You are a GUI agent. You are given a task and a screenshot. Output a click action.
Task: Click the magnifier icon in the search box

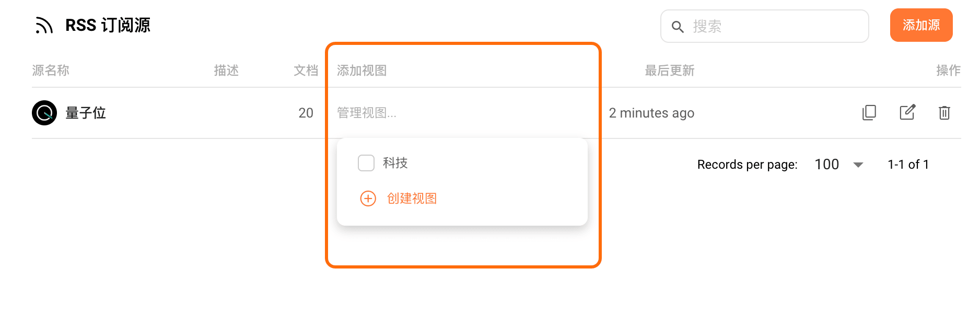[x=678, y=26]
